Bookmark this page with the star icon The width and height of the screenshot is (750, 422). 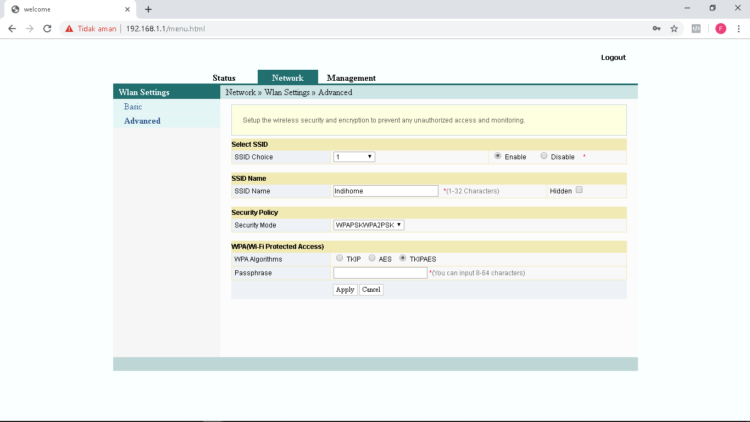[674, 29]
